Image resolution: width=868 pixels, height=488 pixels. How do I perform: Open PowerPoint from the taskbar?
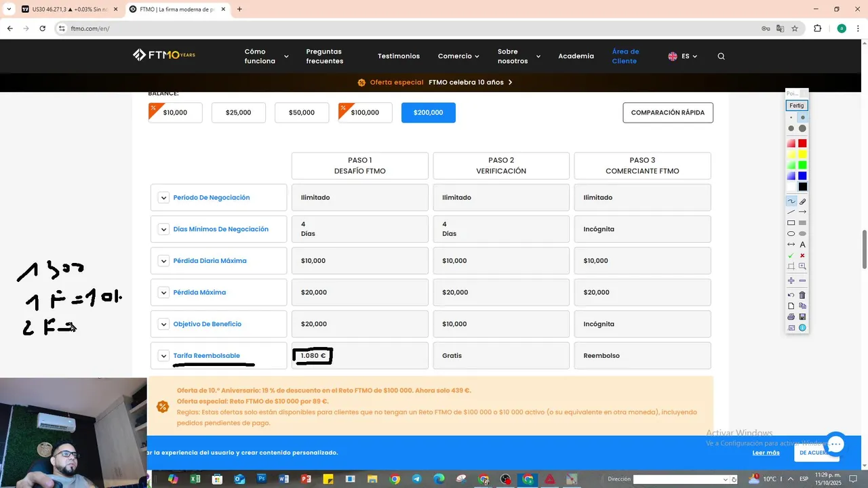[x=306, y=479]
